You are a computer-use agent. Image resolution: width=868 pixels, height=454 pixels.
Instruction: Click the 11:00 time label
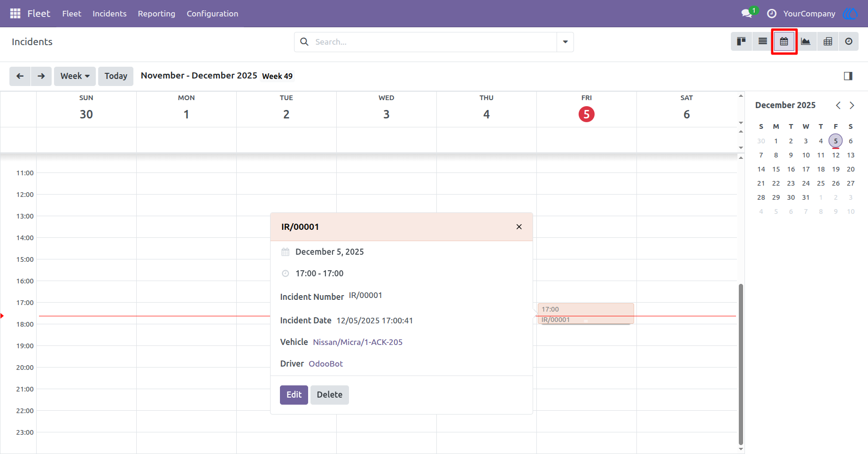(25, 173)
